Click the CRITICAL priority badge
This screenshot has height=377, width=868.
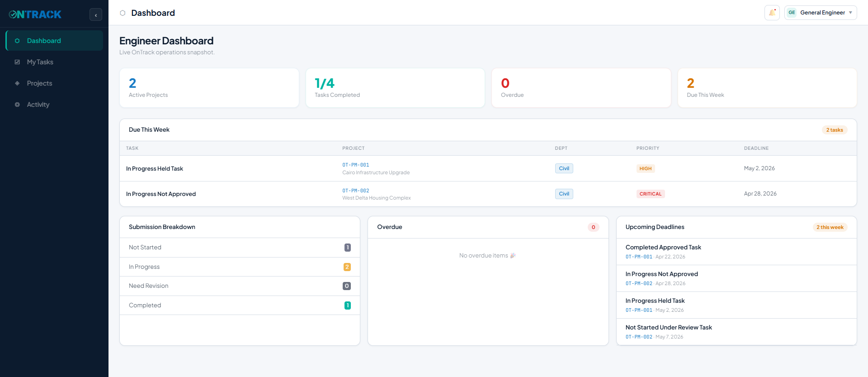click(651, 194)
